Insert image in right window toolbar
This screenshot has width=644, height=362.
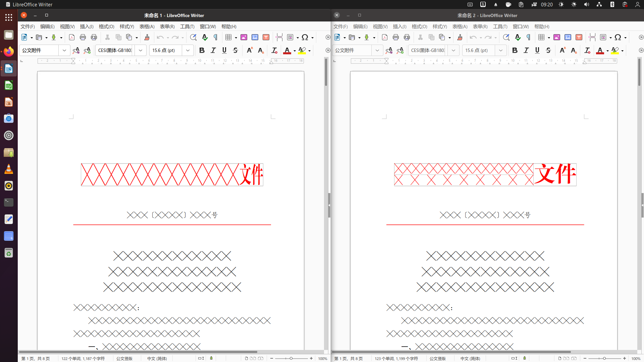click(557, 37)
